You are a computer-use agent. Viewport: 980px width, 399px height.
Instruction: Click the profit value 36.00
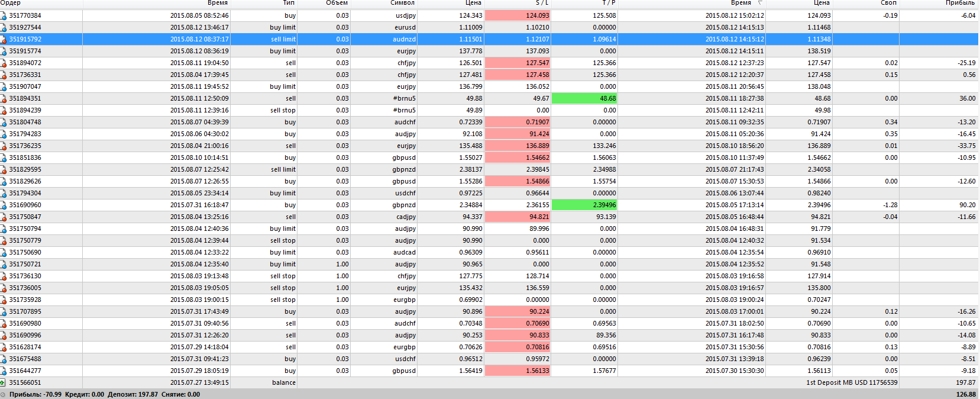(968, 98)
